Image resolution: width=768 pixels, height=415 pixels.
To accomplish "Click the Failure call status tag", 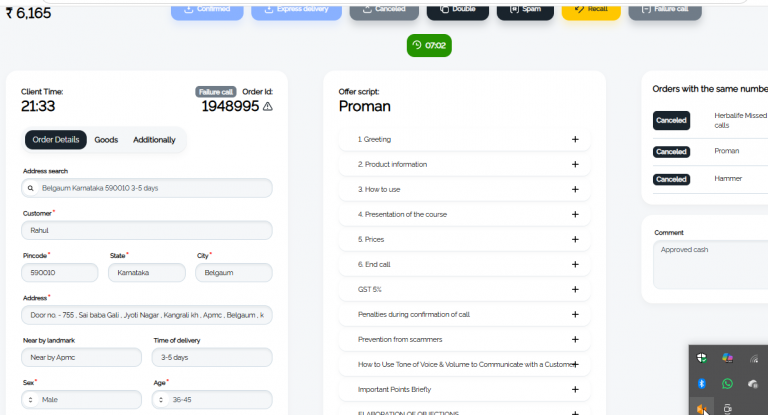I will (216, 92).
